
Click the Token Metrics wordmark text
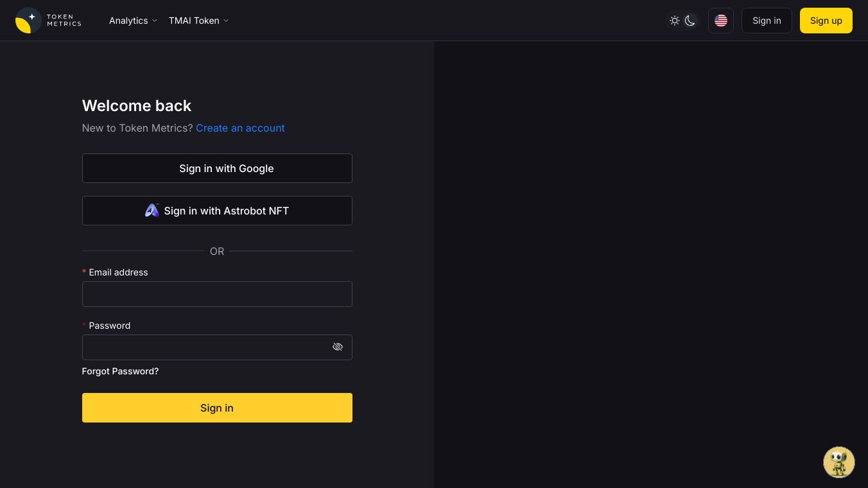coord(64,21)
